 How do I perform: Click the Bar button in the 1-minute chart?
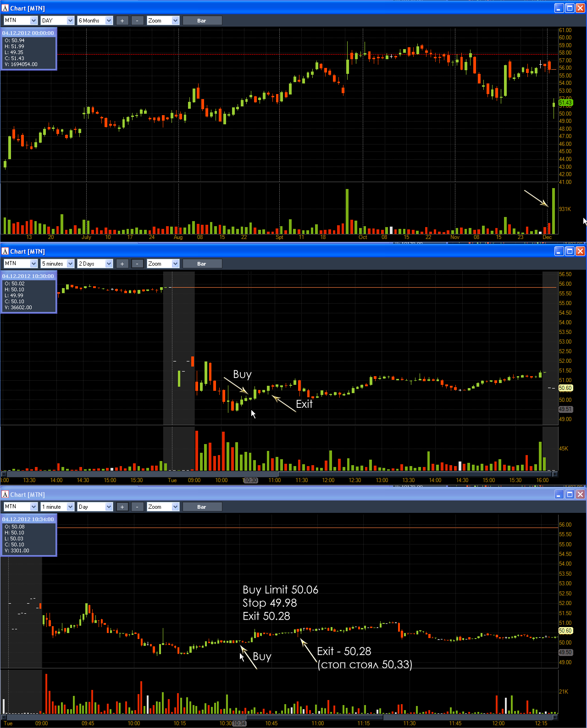tap(202, 506)
